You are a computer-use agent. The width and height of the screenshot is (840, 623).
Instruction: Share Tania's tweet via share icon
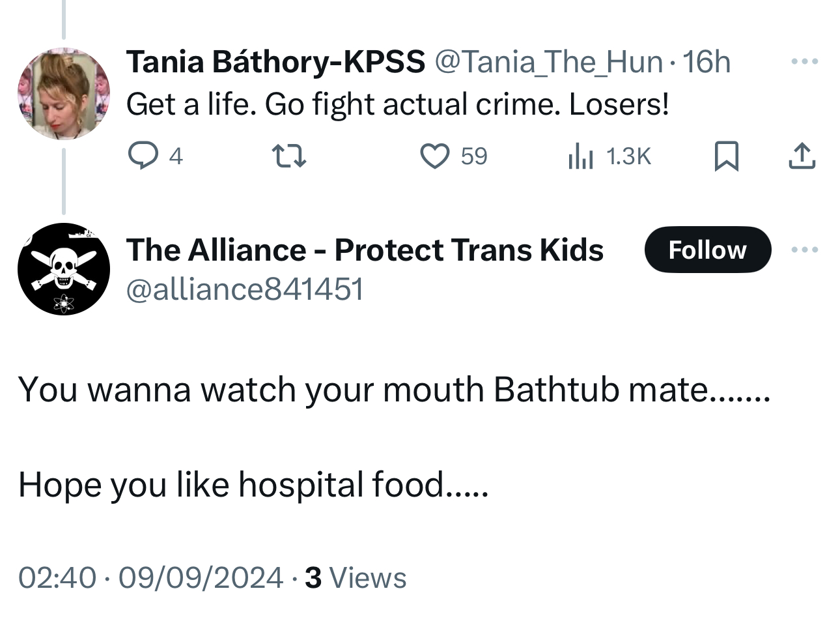pos(802,156)
